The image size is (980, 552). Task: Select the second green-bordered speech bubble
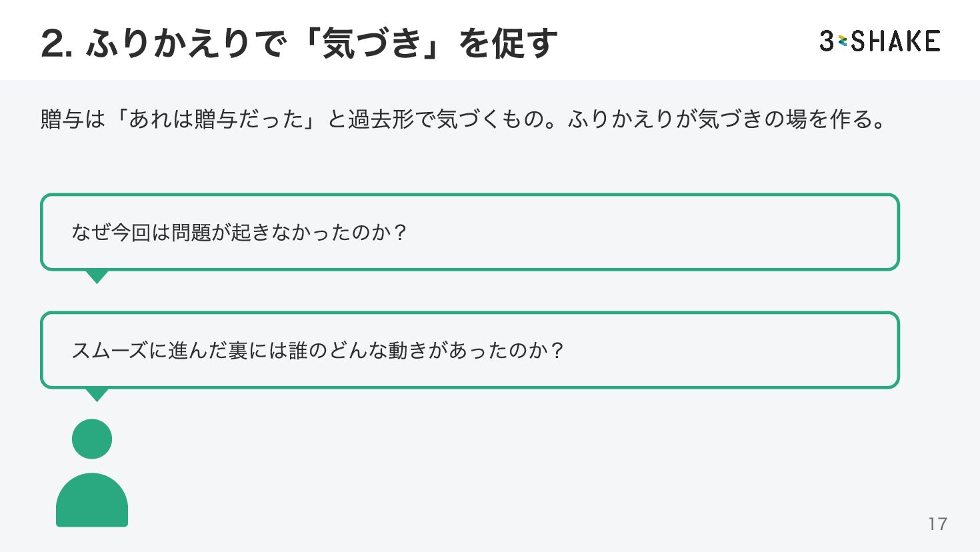tap(470, 350)
